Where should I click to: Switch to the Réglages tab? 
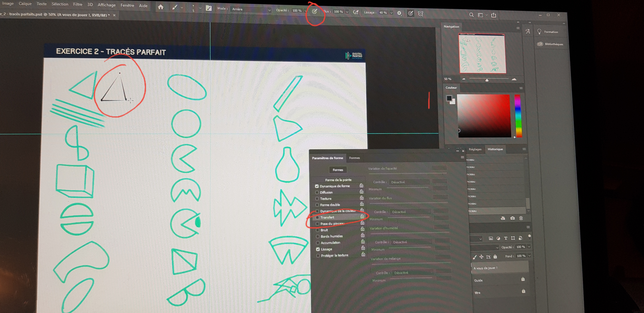[x=475, y=149]
